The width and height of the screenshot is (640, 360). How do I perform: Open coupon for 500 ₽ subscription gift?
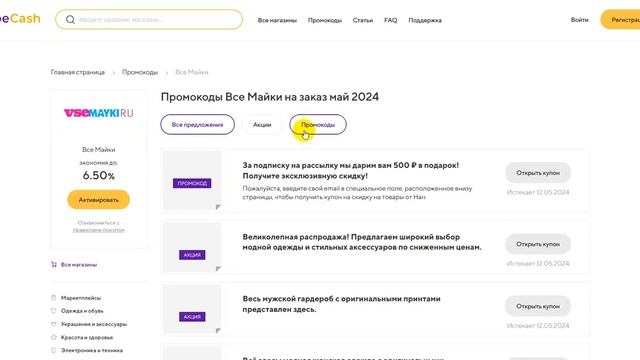point(538,173)
